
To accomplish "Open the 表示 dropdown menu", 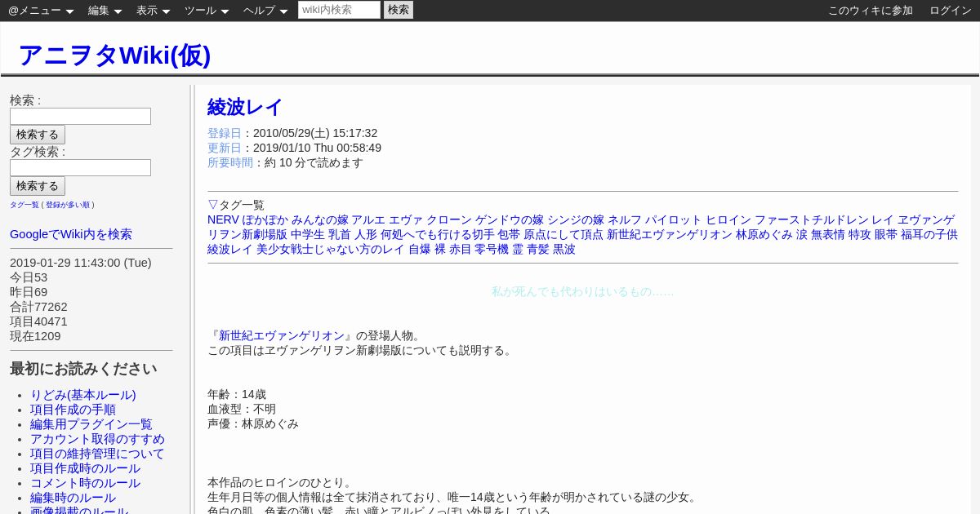I will tap(153, 11).
